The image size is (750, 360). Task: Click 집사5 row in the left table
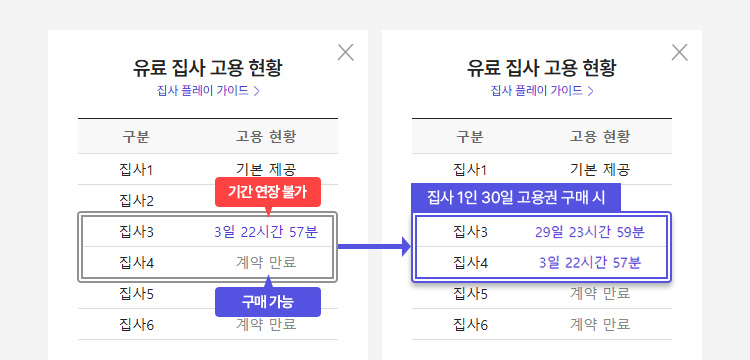[208, 294]
